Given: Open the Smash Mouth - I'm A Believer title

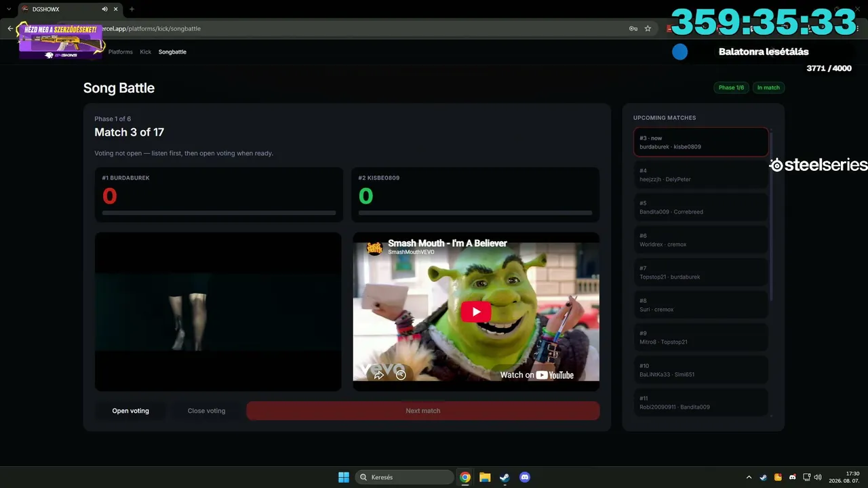Looking at the screenshot, I should click(448, 243).
